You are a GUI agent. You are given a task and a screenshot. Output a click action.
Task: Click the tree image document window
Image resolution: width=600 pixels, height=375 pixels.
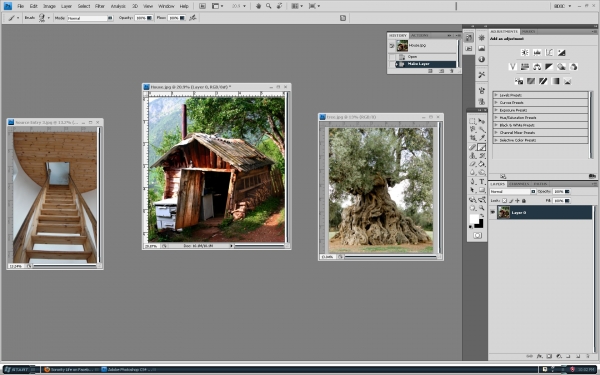pos(381,187)
